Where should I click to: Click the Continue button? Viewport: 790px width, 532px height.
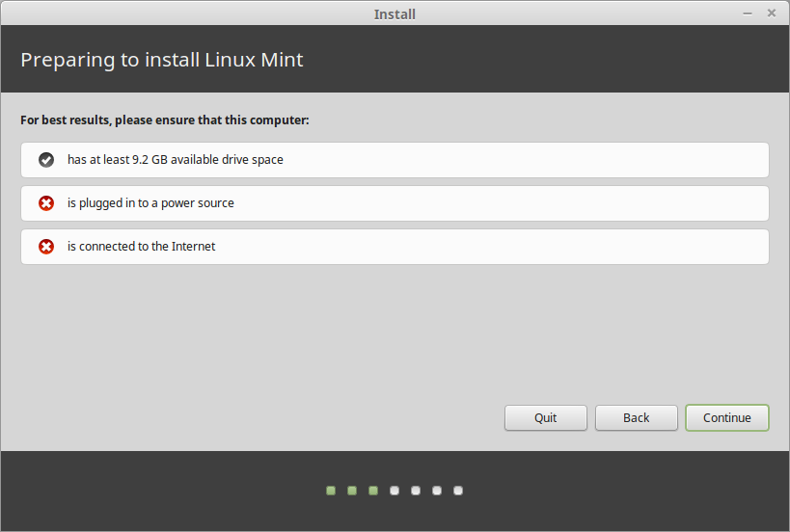tap(727, 417)
